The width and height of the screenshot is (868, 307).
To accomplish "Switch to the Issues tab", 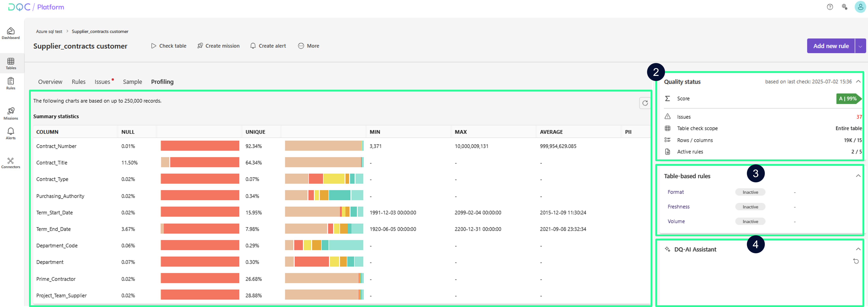I will coord(102,82).
